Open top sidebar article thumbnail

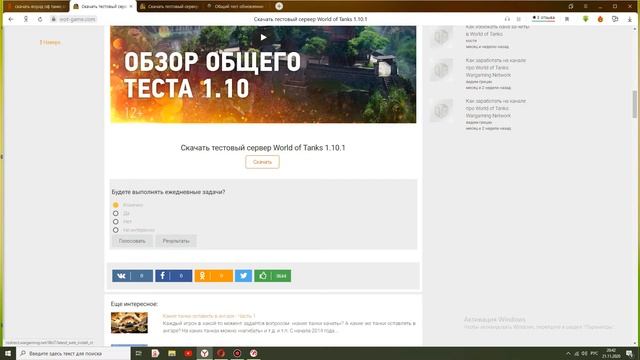[442, 36]
